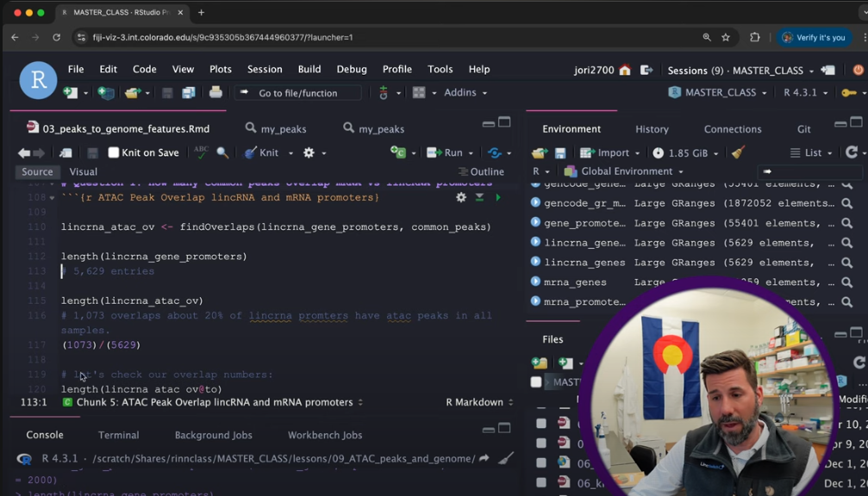Run the current chunk with green arrow
The height and width of the screenshot is (496, 868).
[x=498, y=197]
